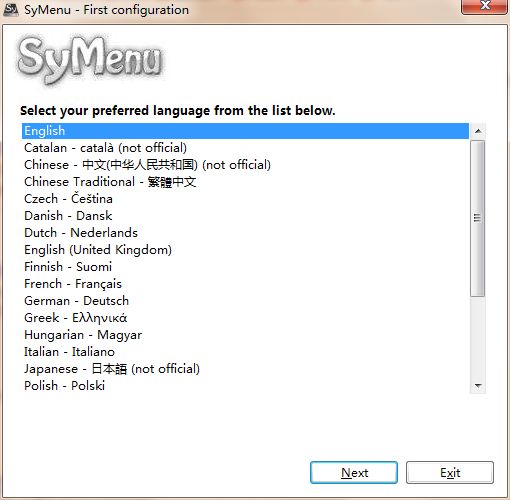Select German - Deutsch
Screen dimensions: 510x500
coord(245,301)
